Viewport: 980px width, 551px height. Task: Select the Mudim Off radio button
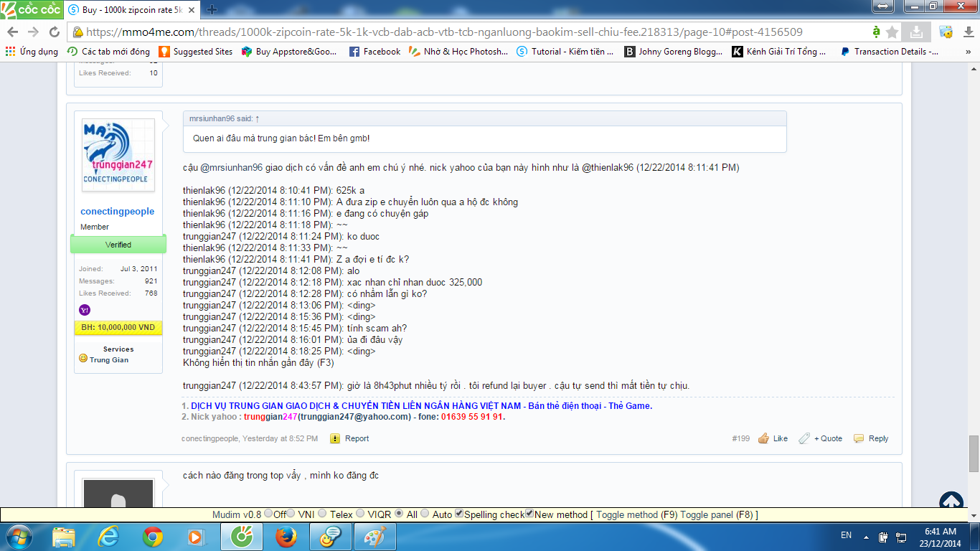(268, 514)
